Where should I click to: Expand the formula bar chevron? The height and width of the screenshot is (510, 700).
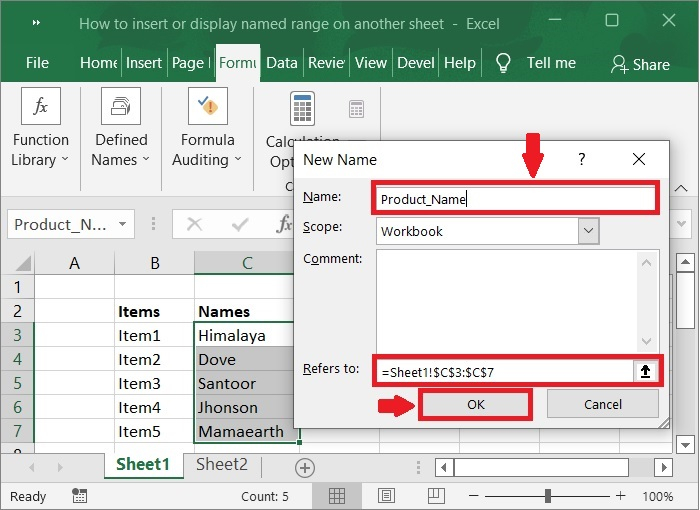681,224
